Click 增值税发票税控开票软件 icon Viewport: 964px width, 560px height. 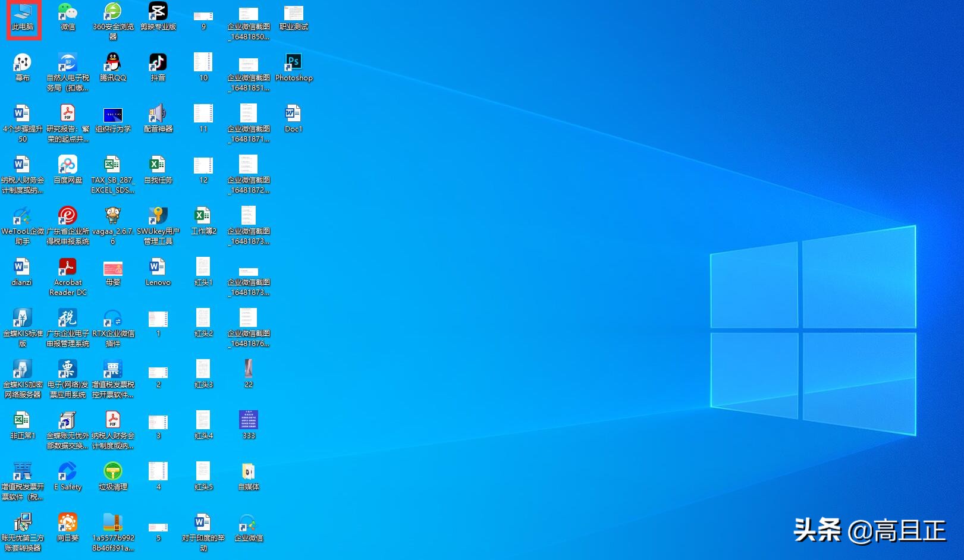click(x=113, y=379)
